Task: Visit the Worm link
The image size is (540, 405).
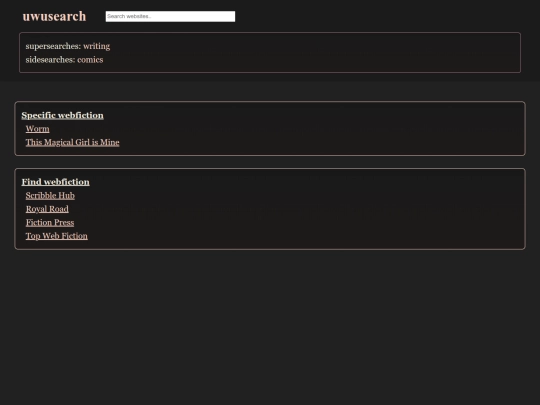Action: pyautogui.click(x=38, y=129)
